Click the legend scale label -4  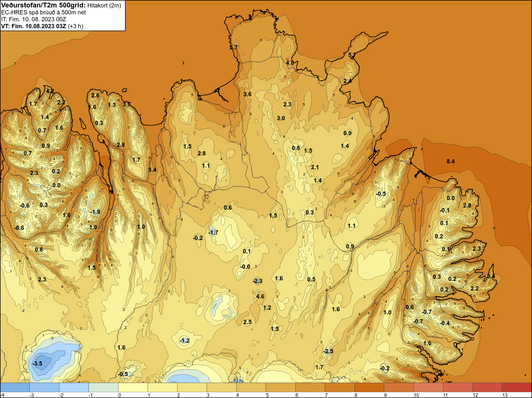[2, 395]
